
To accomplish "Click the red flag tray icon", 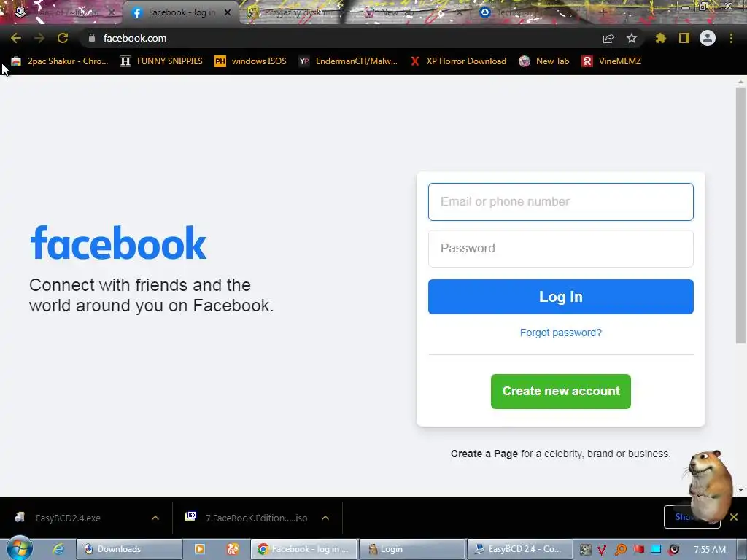I will 639,549.
